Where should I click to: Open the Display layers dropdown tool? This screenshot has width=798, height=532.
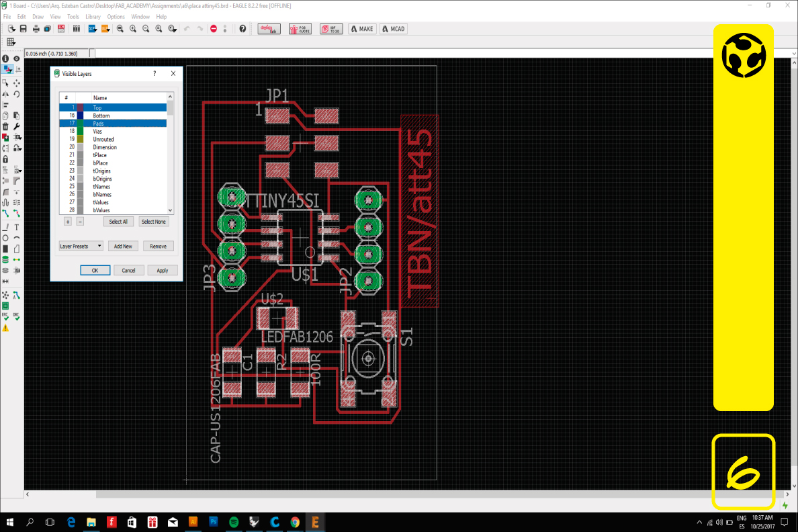click(7, 70)
